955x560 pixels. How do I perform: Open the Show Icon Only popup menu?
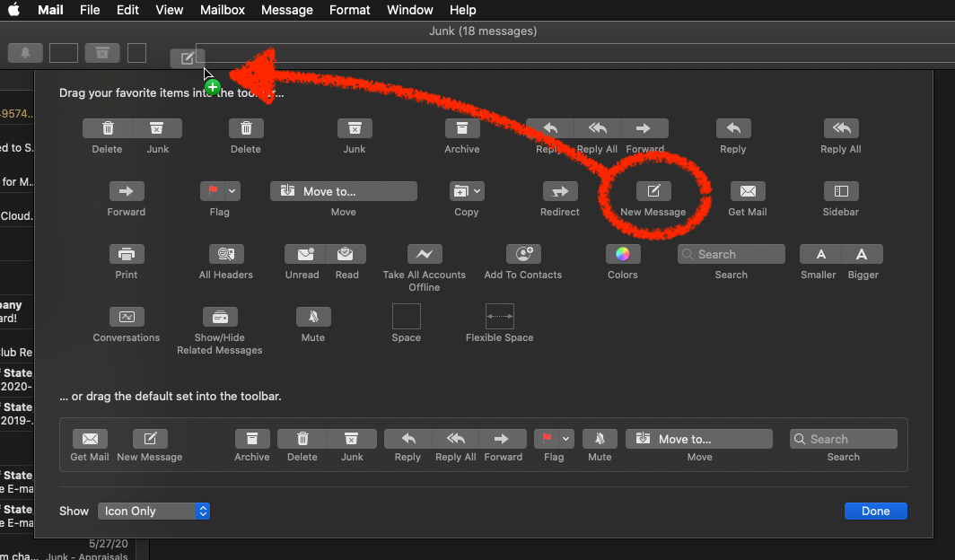point(153,512)
